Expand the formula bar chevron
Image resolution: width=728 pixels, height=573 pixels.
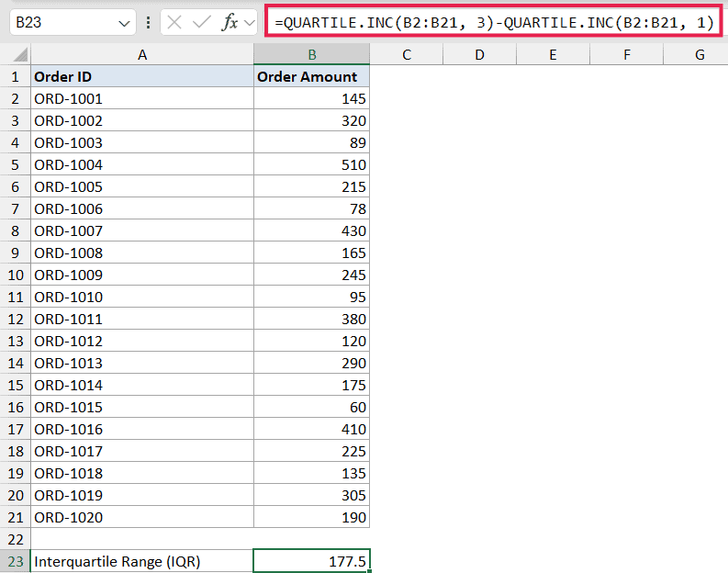click(x=250, y=23)
